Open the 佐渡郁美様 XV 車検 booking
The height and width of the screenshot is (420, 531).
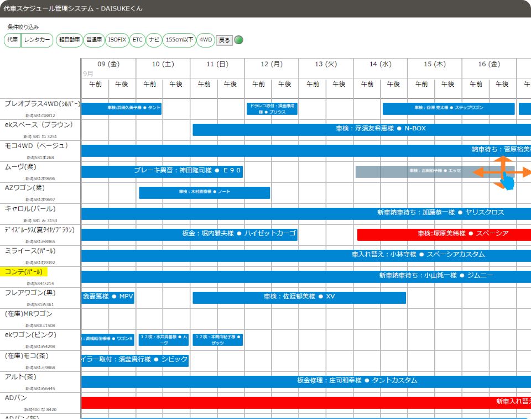coord(299,297)
